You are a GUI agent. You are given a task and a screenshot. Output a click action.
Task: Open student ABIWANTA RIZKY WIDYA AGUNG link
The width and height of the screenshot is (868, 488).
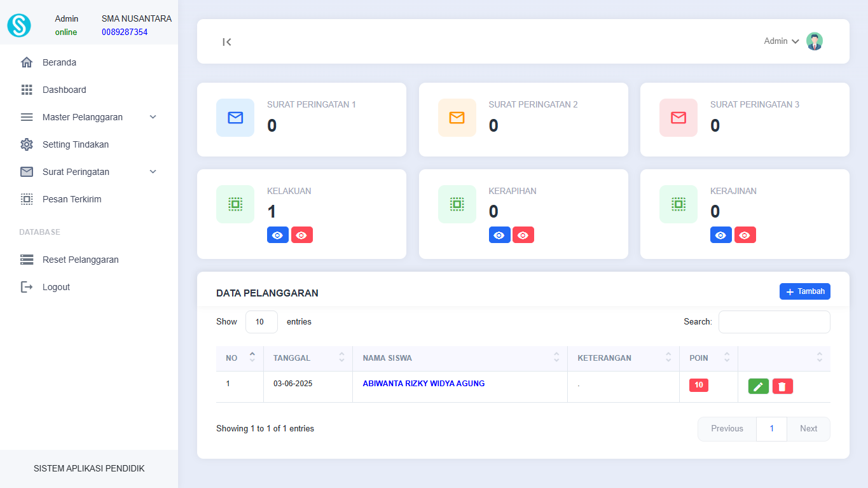424,384
